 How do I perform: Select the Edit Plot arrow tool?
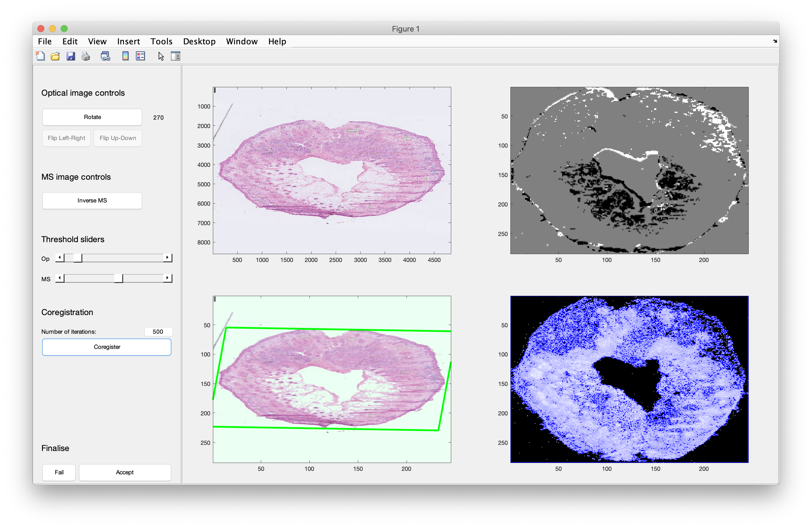click(161, 56)
